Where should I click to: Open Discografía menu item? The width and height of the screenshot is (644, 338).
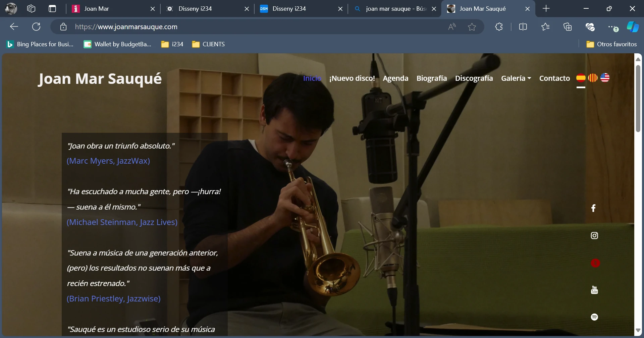[x=474, y=78]
